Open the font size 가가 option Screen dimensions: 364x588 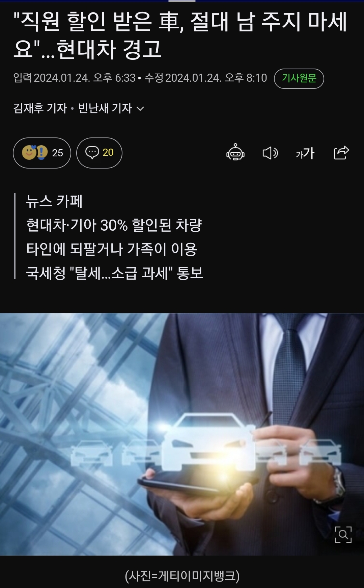(305, 153)
